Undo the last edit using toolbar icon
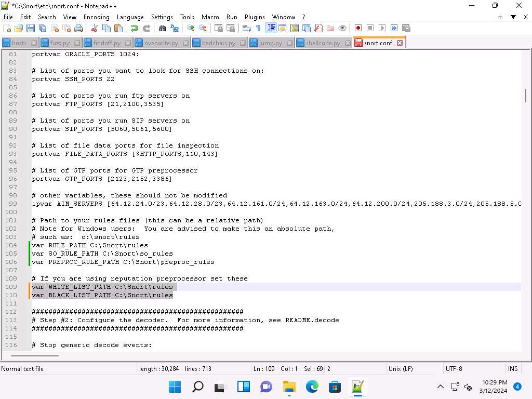The image size is (532, 399). pos(134,28)
